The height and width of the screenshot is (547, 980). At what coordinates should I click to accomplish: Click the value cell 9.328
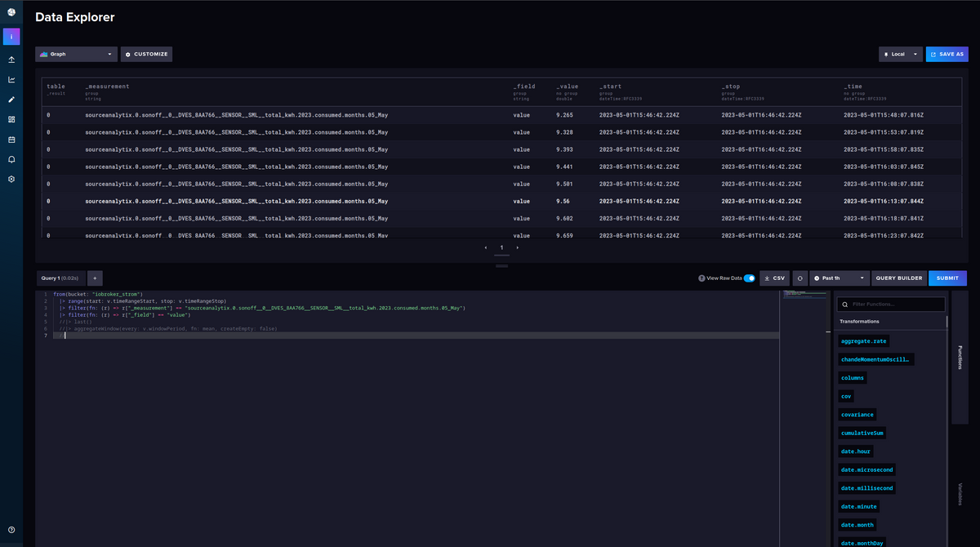pyautogui.click(x=564, y=132)
